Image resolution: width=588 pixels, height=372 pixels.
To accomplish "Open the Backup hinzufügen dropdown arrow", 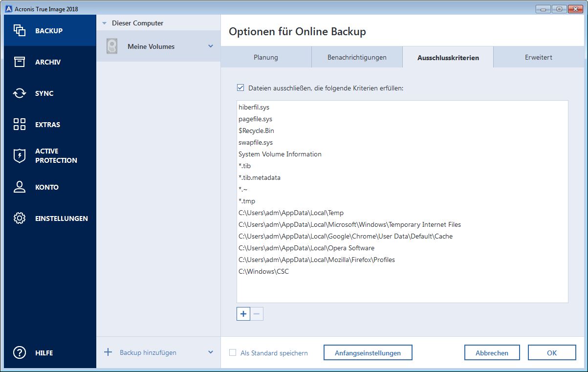I will coord(211,352).
